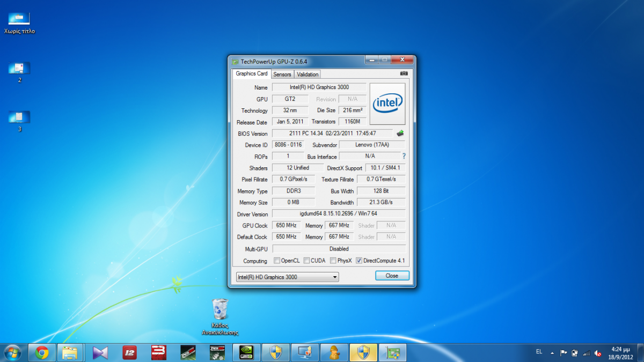Viewport: 644px width, 362px height.
Task: Open the NVIDIA taskbar application
Action: pyautogui.click(x=246, y=352)
